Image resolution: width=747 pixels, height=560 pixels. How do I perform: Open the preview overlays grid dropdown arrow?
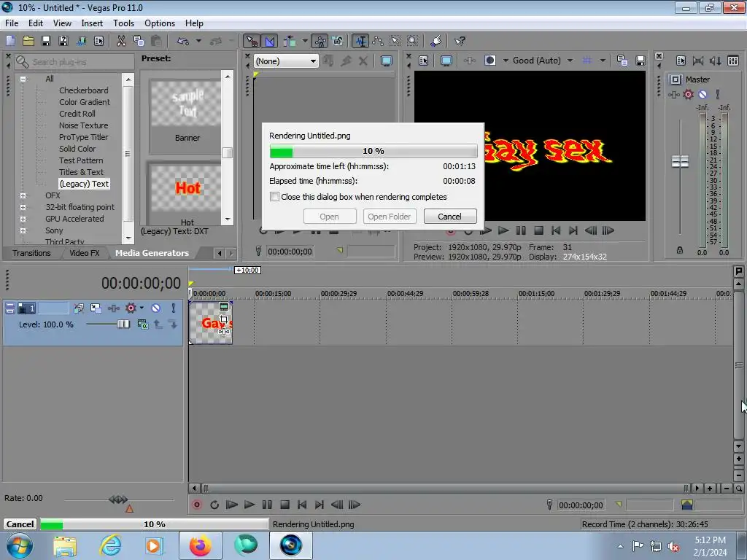point(603,61)
